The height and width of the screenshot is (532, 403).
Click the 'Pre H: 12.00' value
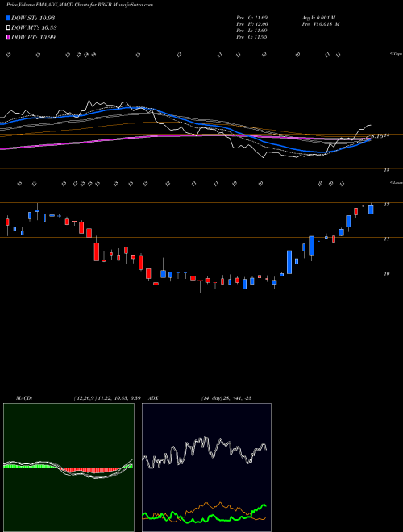pyautogui.click(x=252, y=24)
